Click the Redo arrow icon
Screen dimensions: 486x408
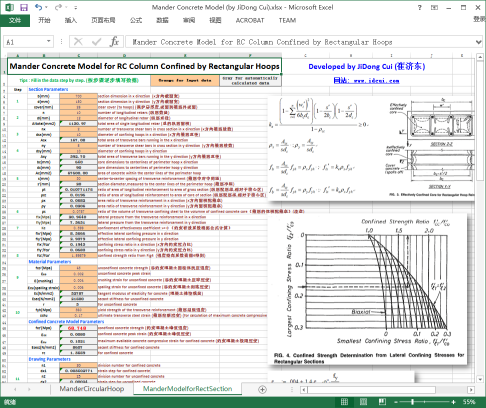58,7
